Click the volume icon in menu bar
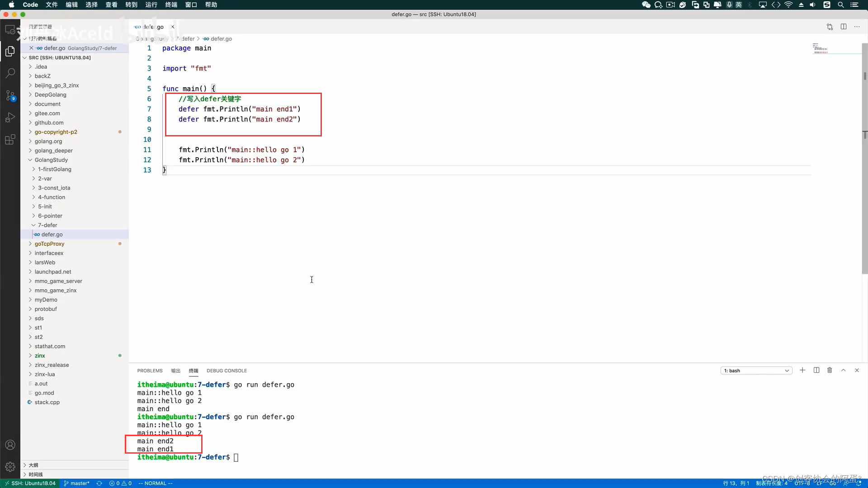 (x=812, y=5)
